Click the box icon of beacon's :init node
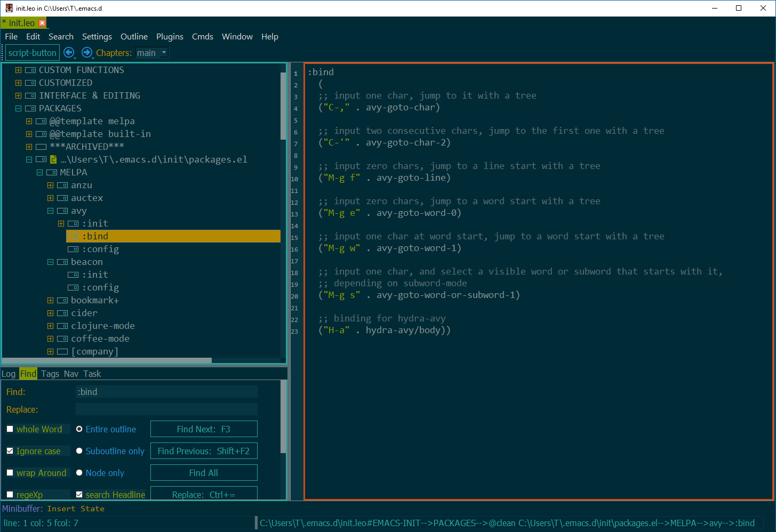Screen dimensions: 776x532 click(73, 275)
